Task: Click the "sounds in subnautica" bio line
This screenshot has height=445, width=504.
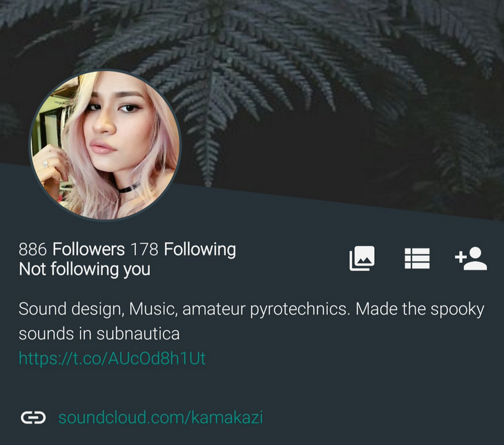Action: 99,333
